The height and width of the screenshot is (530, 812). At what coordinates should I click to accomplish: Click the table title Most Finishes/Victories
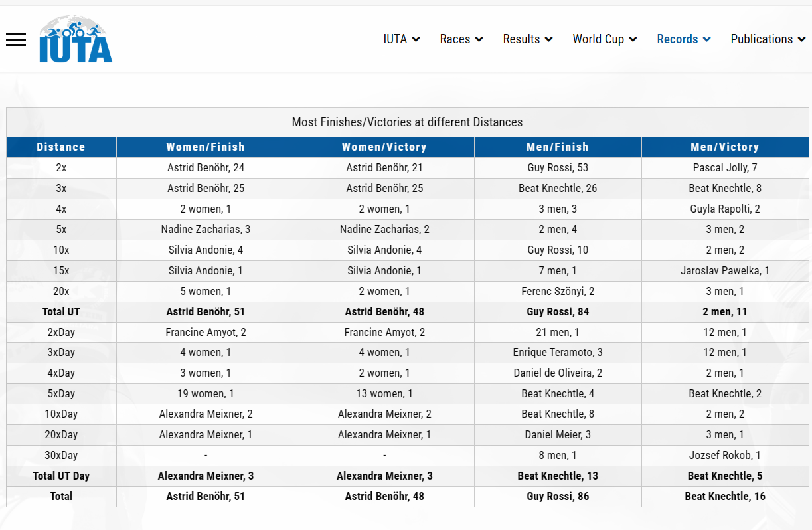point(407,122)
